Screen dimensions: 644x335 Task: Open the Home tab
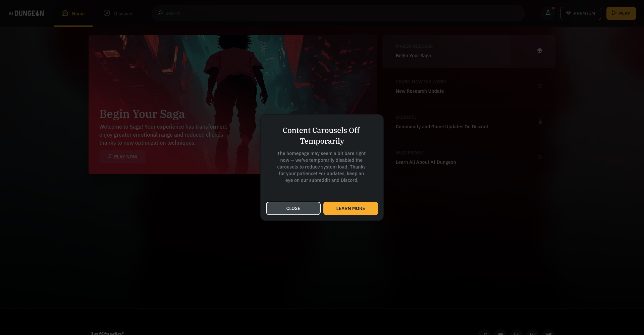tap(73, 13)
